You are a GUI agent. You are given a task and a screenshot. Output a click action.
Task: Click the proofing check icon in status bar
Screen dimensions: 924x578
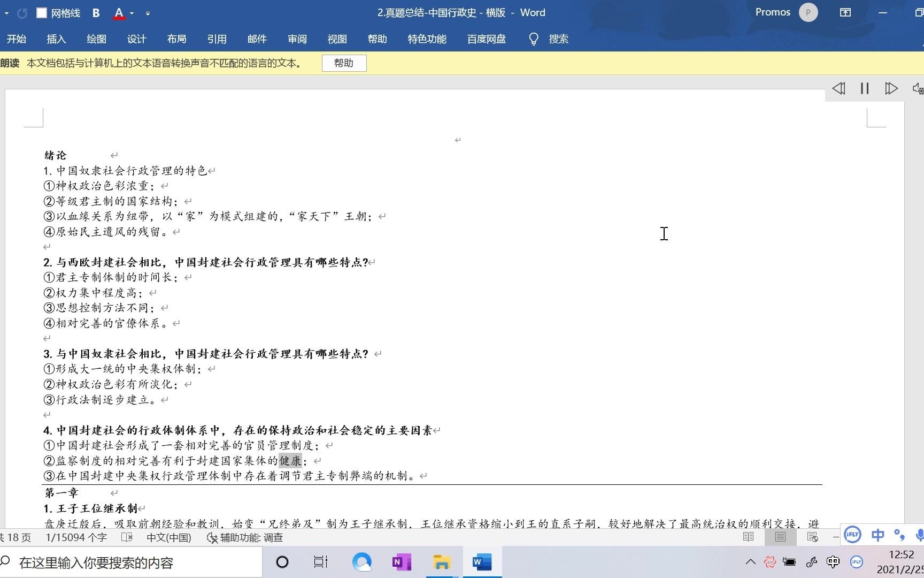click(127, 537)
